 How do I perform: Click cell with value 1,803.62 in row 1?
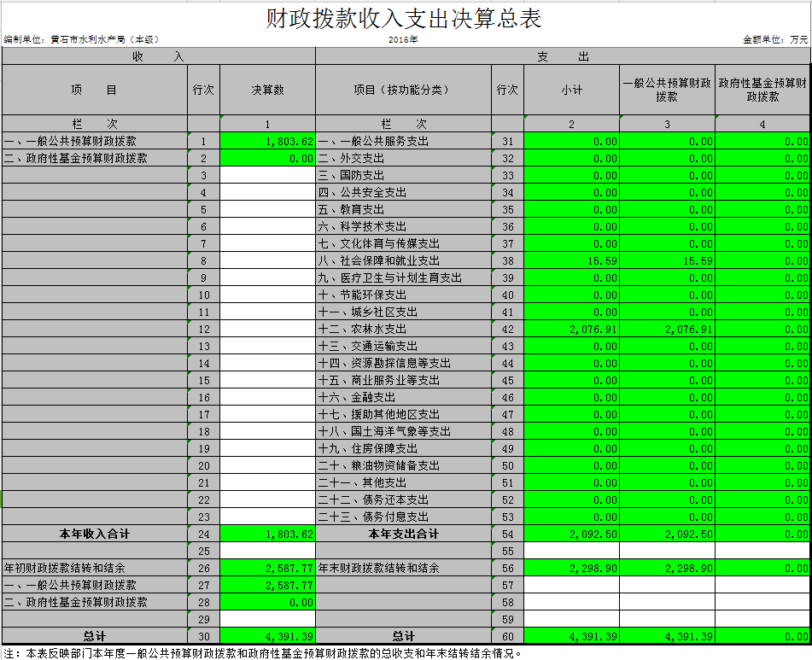268,142
